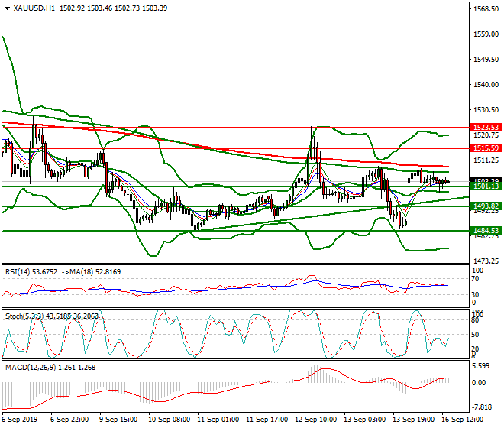The image size is (504, 428).
Task: Click the 1559.00 price scale value
Action: point(486,34)
